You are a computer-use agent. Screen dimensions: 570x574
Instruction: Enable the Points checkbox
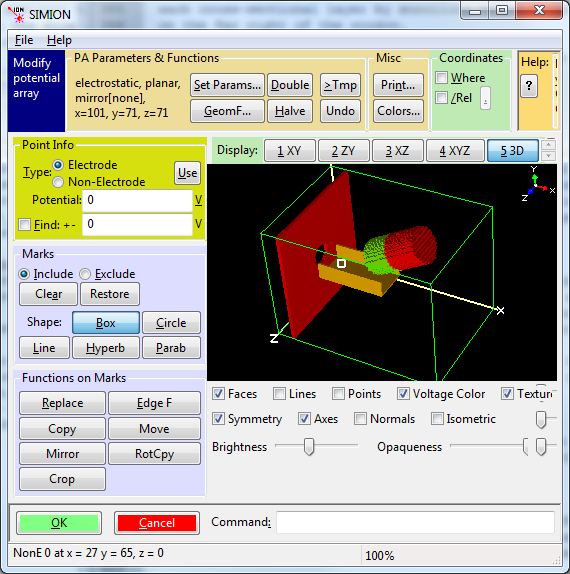pyautogui.click(x=338, y=394)
